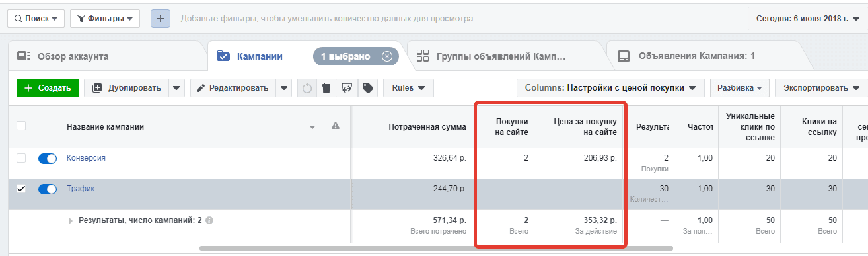
Task: Open the Редактировать dropdown arrow
Action: pyautogui.click(x=283, y=88)
